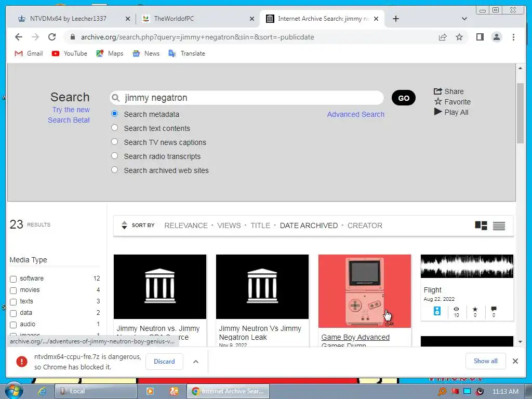The height and width of the screenshot is (399, 532).
Task: Open Chrome three-dot menu
Action: pyautogui.click(x=513, y=37)
